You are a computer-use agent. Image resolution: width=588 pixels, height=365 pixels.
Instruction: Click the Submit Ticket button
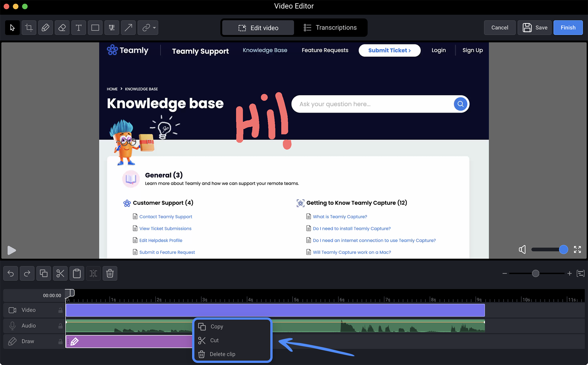(390, 50)
